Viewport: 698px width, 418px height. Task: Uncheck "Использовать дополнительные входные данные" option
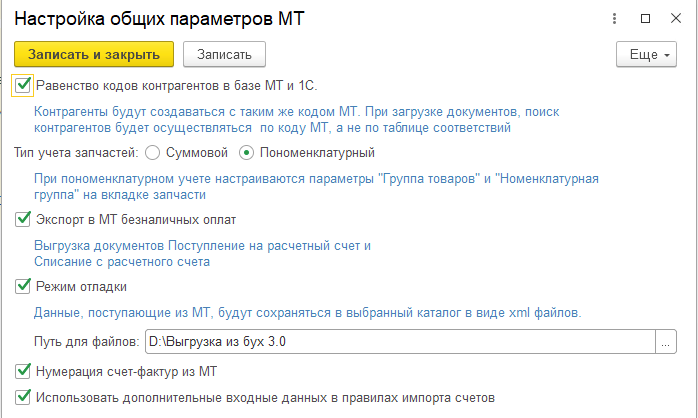(x=24, y=397)
